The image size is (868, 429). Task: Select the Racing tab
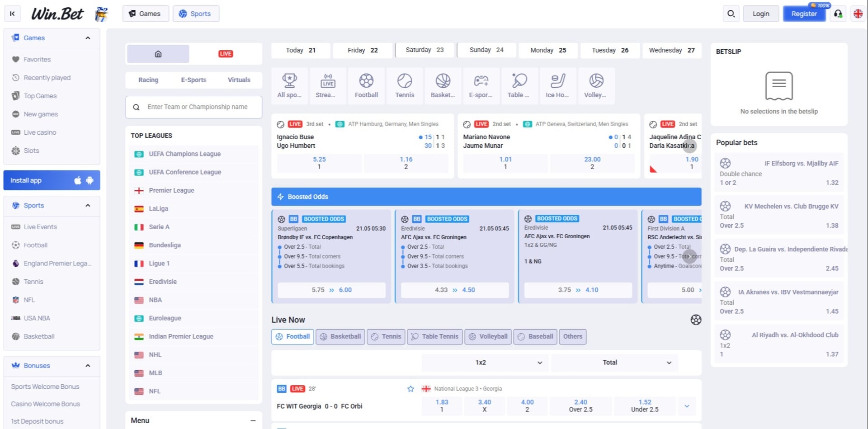tap(148, 80)
